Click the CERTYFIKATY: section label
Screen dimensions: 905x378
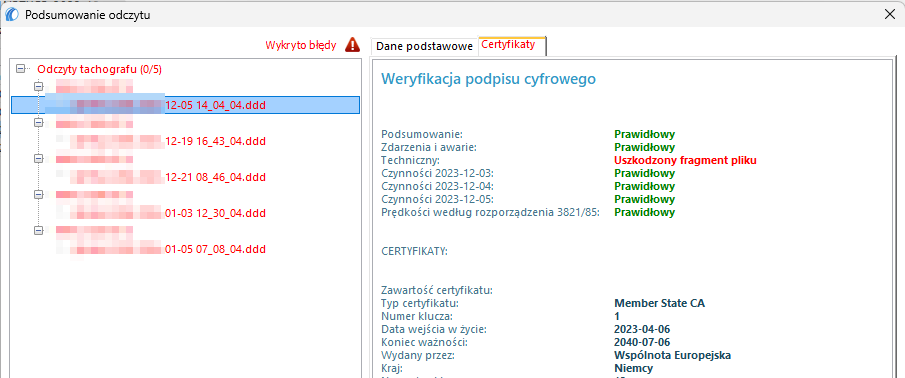point(414,252)
